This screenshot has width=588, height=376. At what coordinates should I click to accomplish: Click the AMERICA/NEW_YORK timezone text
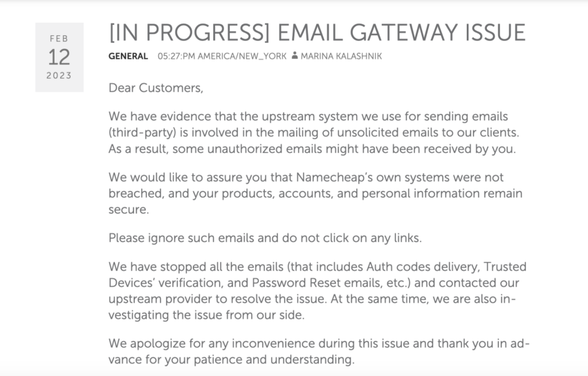click(242, 56)
